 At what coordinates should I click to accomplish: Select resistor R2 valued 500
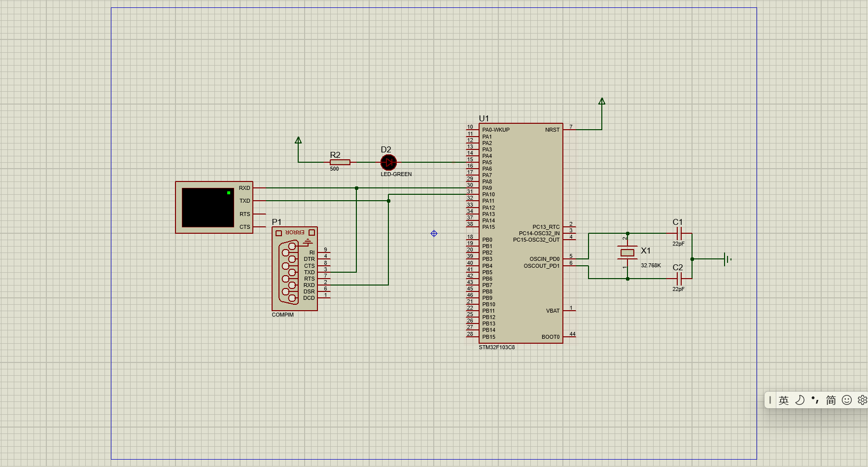point(340,162)
